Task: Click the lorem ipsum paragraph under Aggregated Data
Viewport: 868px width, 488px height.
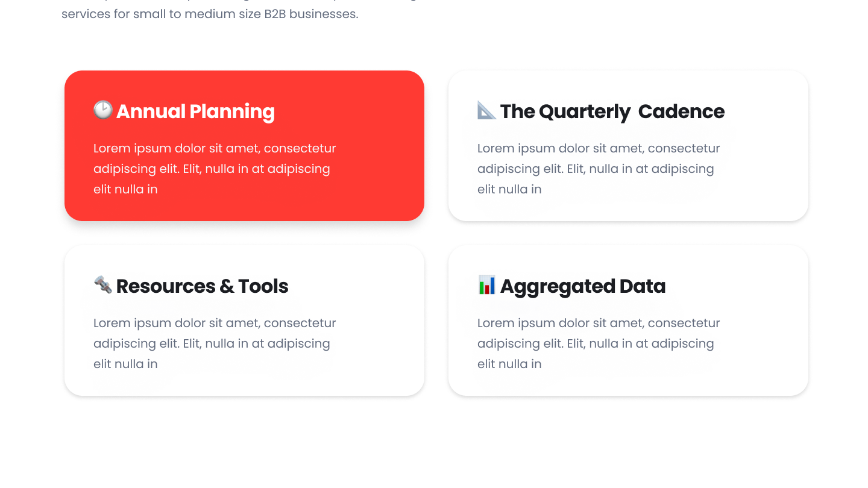Action: (x=599, y=343)
